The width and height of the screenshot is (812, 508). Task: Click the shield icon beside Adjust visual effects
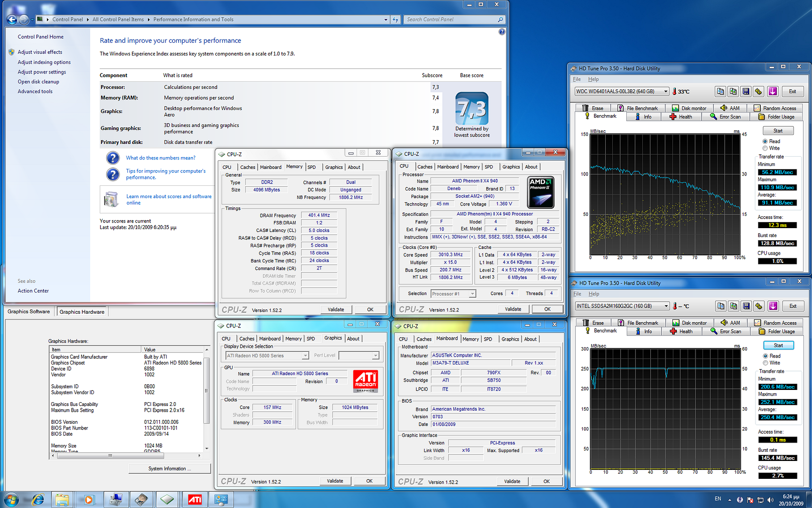point(11,52)
